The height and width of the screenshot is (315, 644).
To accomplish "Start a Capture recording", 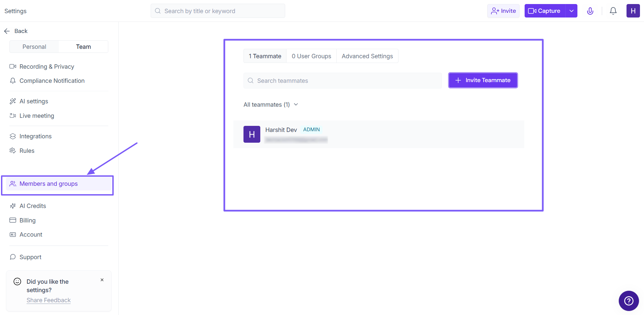I will [545, 11].
